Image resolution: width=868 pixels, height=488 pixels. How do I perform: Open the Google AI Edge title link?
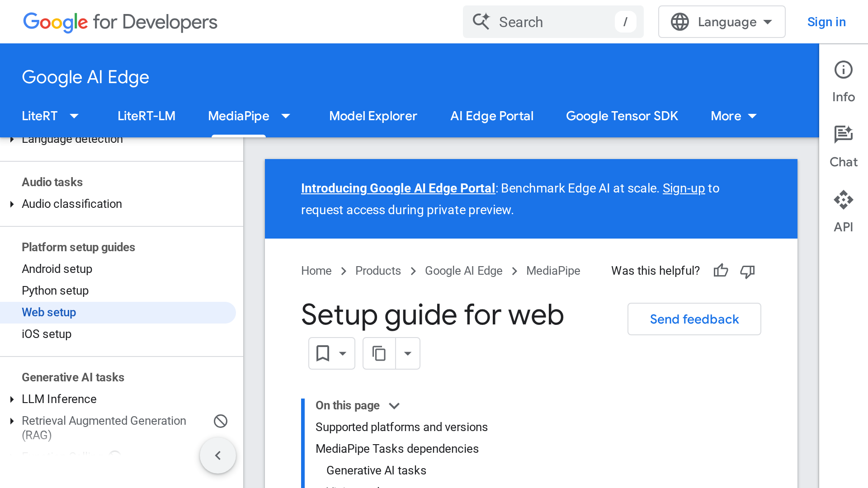coord(85,77)
